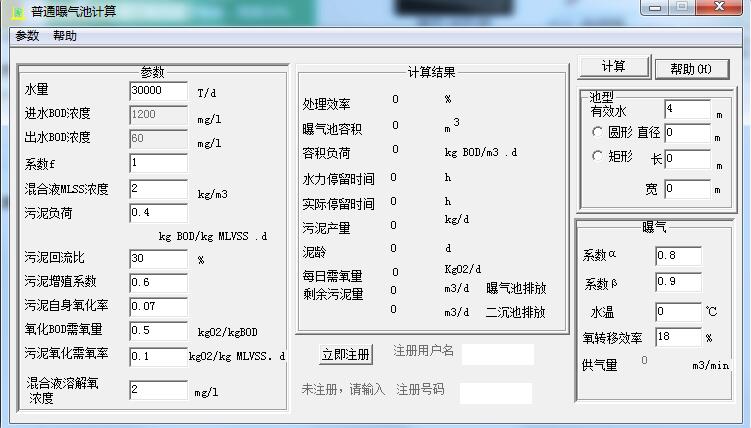
Task: Click the 每日需氧量 result label
Action: point(332,276)
